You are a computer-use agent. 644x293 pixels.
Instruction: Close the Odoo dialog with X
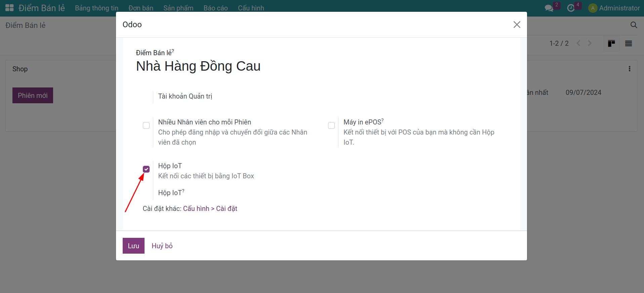click(x=517, y=25)
